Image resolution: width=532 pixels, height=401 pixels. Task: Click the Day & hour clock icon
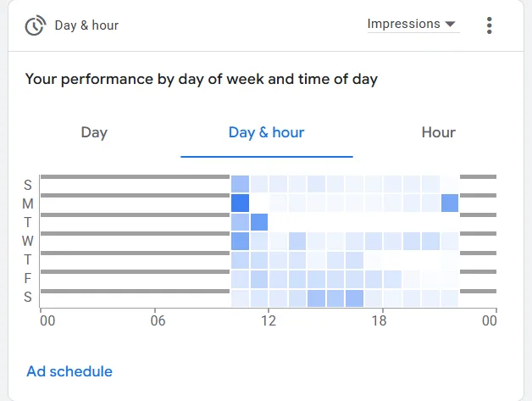[35, 25]
